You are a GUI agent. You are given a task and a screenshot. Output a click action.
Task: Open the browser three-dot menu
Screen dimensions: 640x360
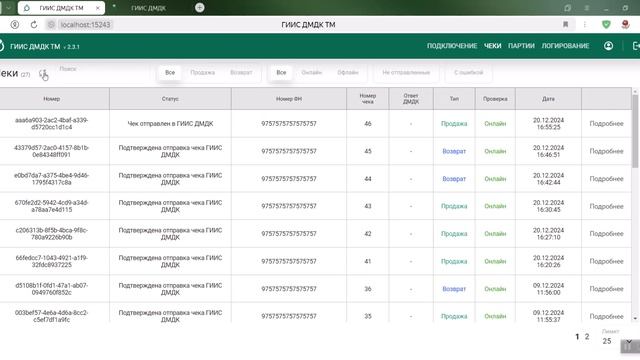tap(585, 24)
